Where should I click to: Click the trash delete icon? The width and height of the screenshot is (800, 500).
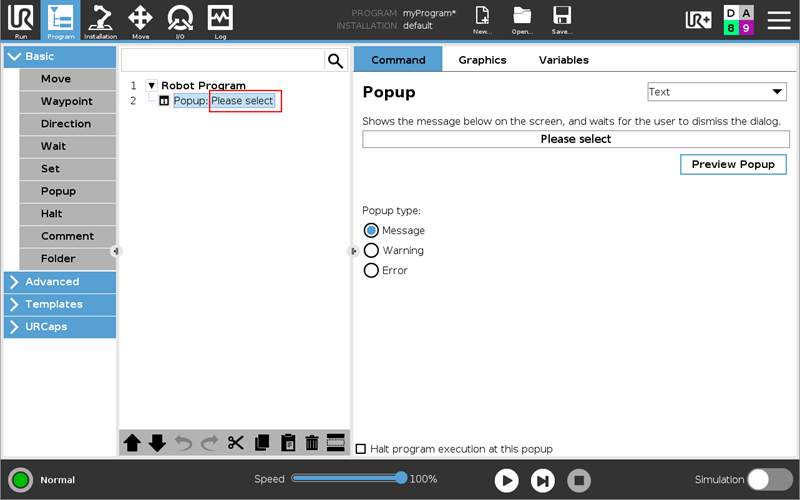coord(312,443)
